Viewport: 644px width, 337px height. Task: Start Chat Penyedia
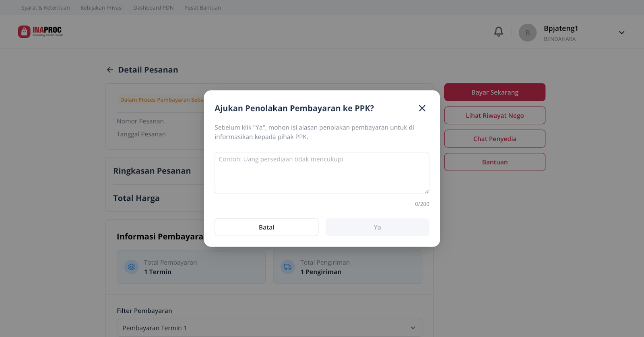pyautogui.click(x=495, y=139)
